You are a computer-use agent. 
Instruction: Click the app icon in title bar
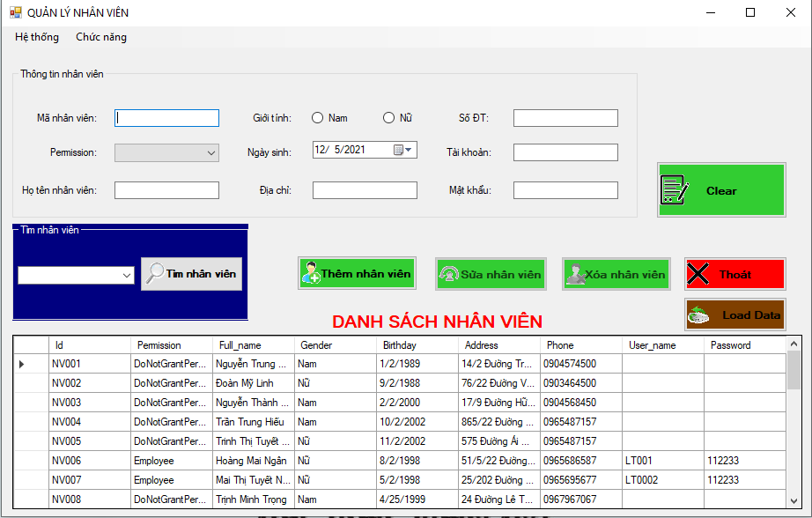point(16,12)
